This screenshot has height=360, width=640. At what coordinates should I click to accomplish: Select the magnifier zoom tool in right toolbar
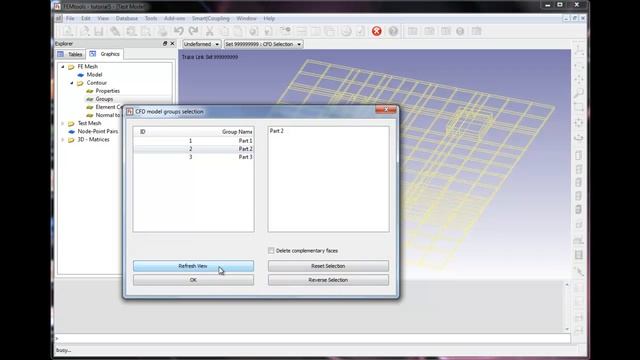[x=578, y=93]
